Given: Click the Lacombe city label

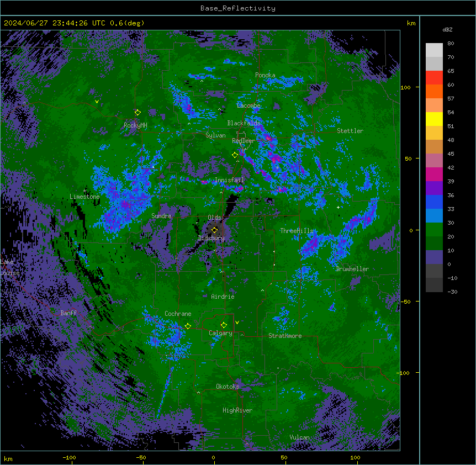Looking at the screenshot, I should [x=248, y=105].
